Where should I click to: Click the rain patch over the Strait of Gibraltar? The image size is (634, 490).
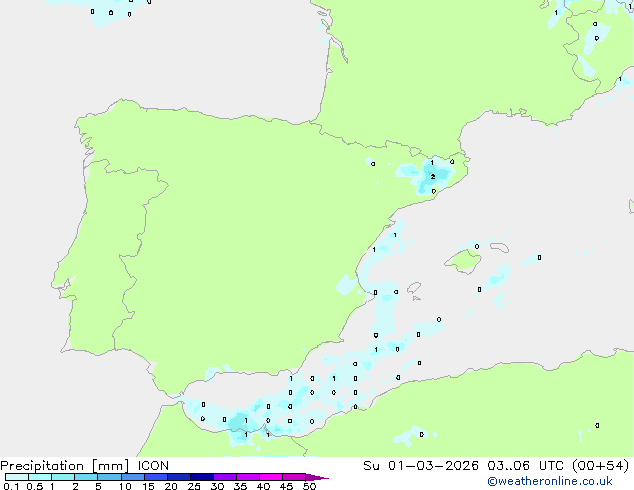coord(242,430)
